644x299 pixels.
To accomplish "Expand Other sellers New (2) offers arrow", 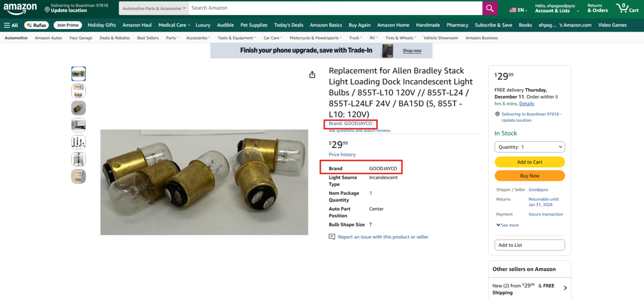I will 565,288.
